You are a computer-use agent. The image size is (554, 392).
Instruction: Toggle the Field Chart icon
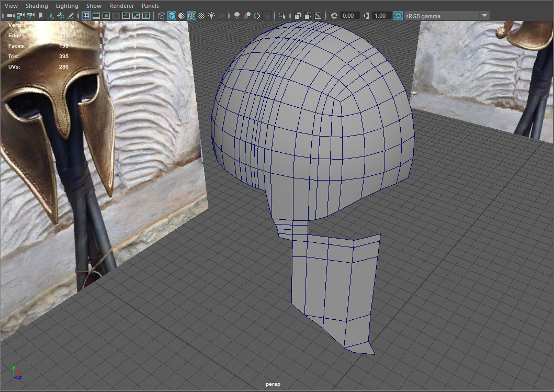point(126,16)
